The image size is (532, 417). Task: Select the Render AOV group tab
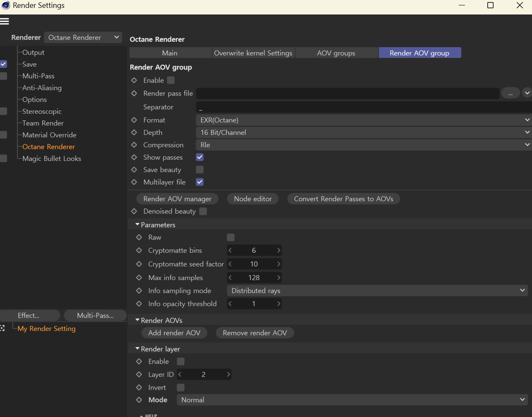[x=419, y=53]
